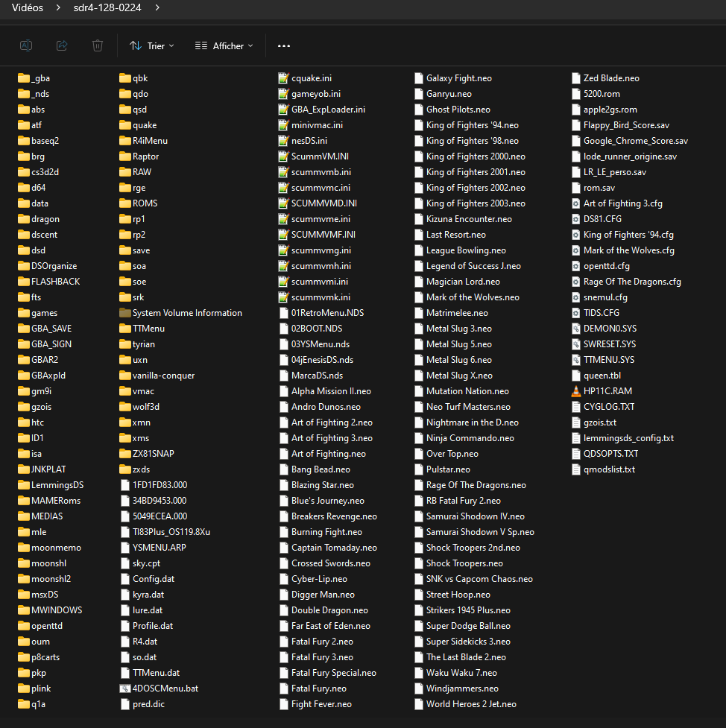Click Vidéos in the breadcrumb path
The width and height of the screenshot is (726, 728).
pos(28,8)
